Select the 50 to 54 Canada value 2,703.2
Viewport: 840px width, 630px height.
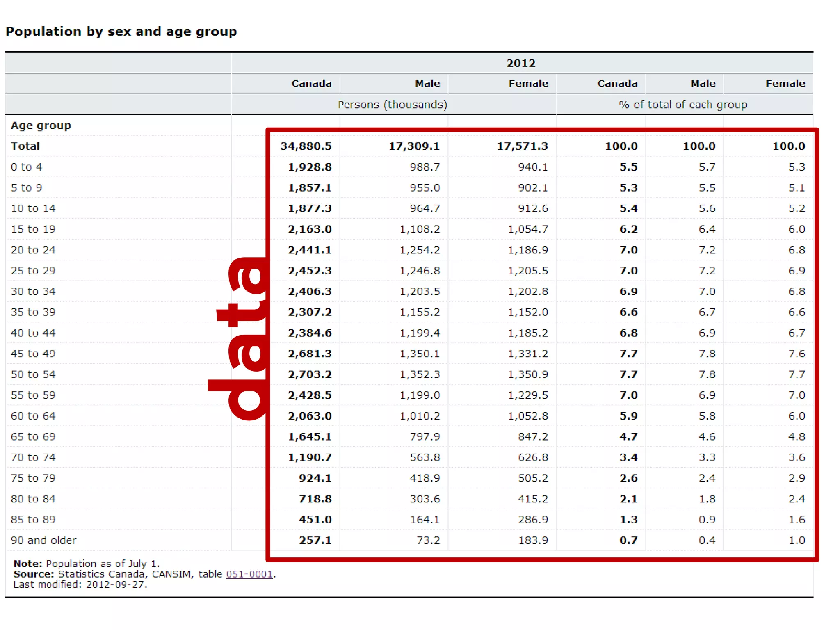[x=310, y=374]
